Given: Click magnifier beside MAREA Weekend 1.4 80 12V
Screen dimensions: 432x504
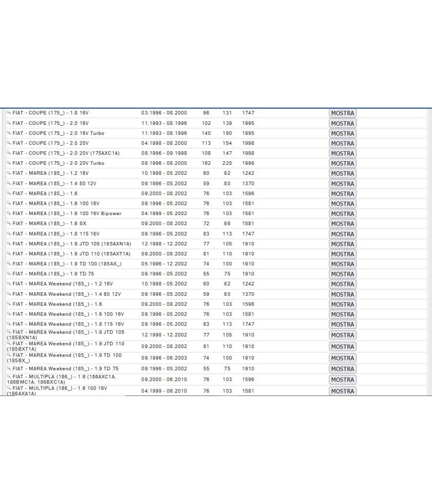Looking at the screenshot, I should [x=9, y=293].
